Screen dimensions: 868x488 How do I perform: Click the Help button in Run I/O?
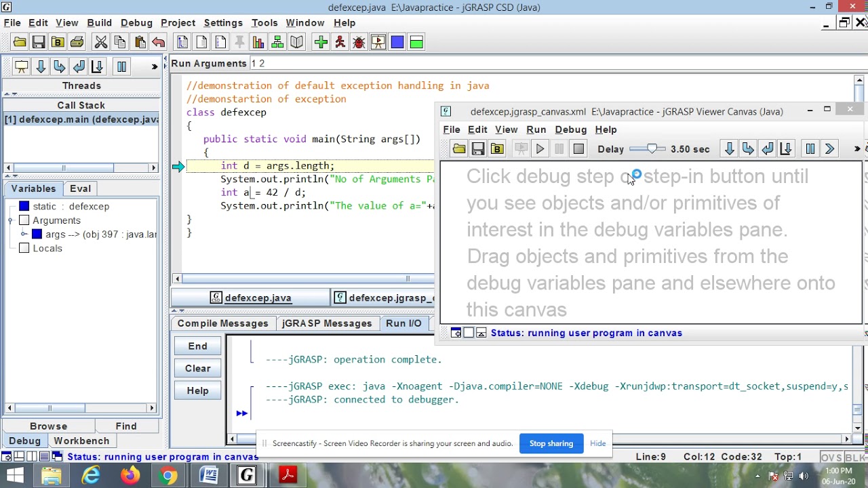198,391
